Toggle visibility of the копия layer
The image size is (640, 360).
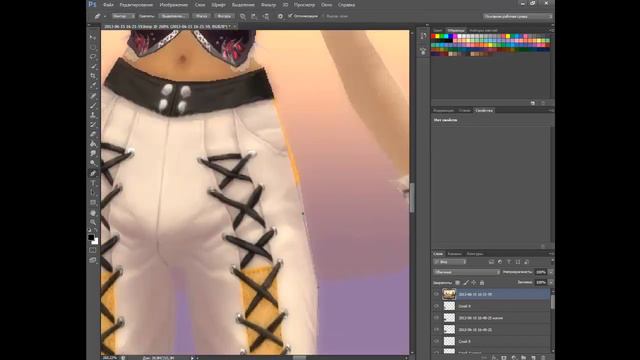436,318
